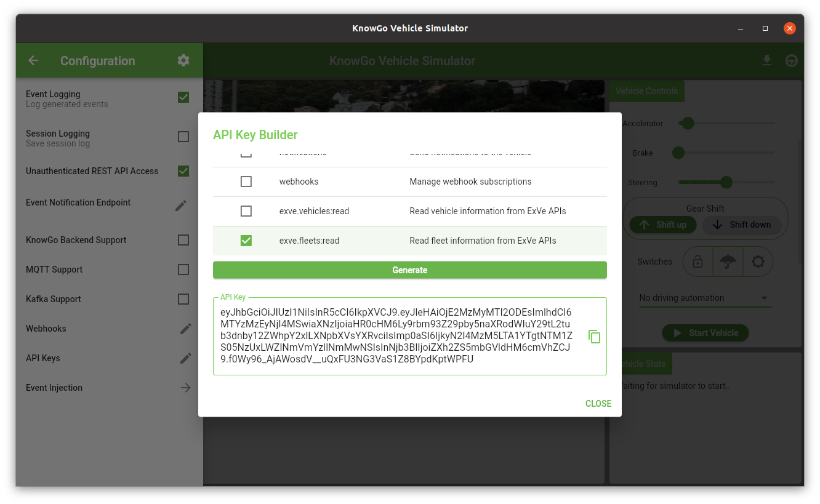Image resolution: width=820 pixels, height=504 pixels.
Task: Copy the generated API key
Action: tap(594, 337)
